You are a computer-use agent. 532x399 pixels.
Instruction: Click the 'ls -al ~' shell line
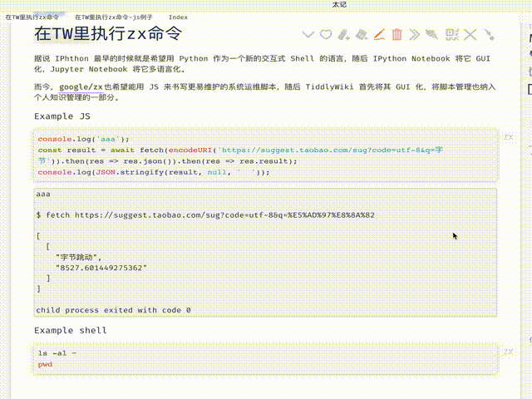(x=57, y=353)
